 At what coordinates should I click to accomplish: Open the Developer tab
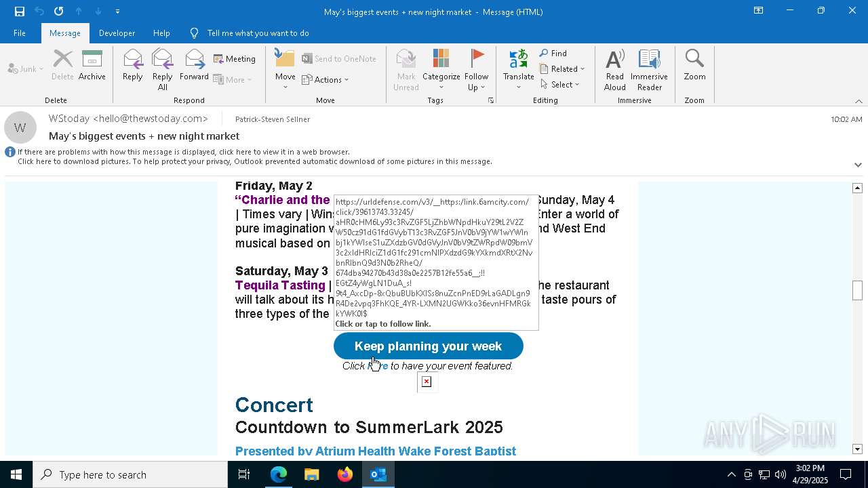pos(117,33)
